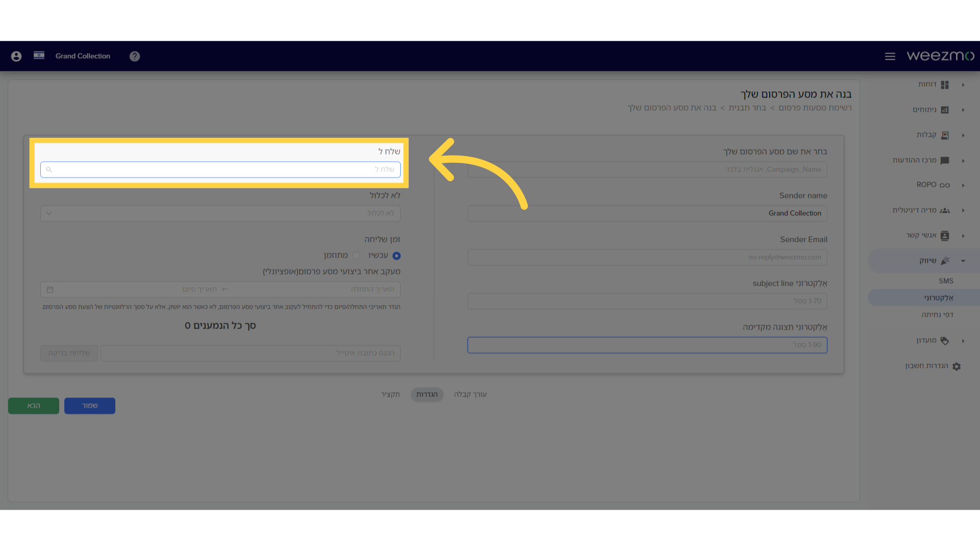Screen dimensions: 980x551
Task: Click the calendar icon in date range
Action: (x=50, y=289)
